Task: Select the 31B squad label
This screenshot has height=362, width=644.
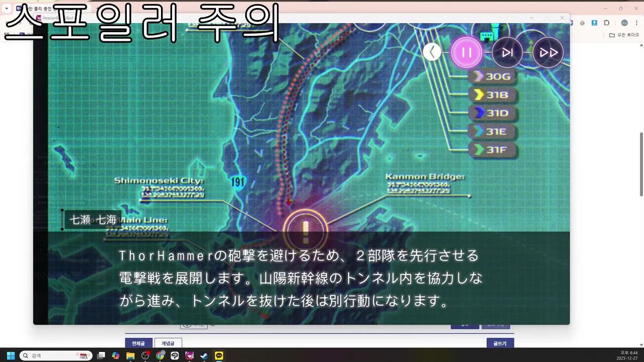Action: pyautogui.click(x=493, y=95)
